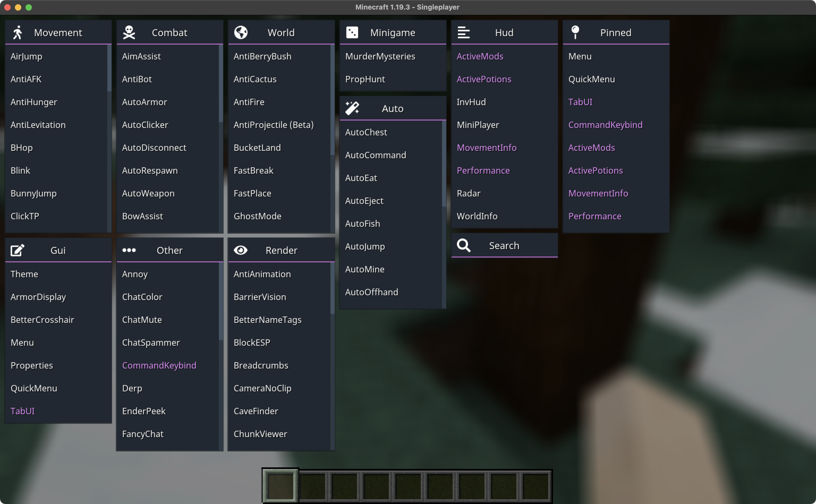Toggle ActivePotions display on
The height and width of the screenshot is (504, 816).
484,79
